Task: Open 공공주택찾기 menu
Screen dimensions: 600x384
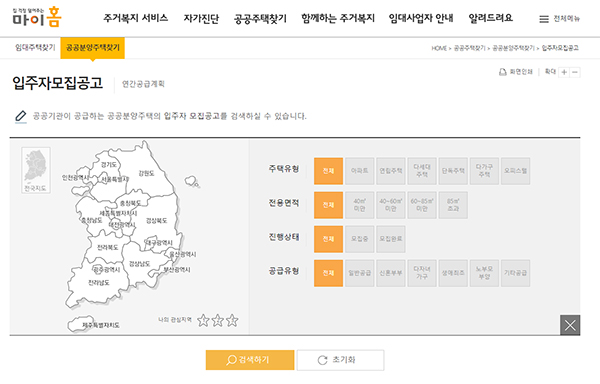Action: coord(260,18)
